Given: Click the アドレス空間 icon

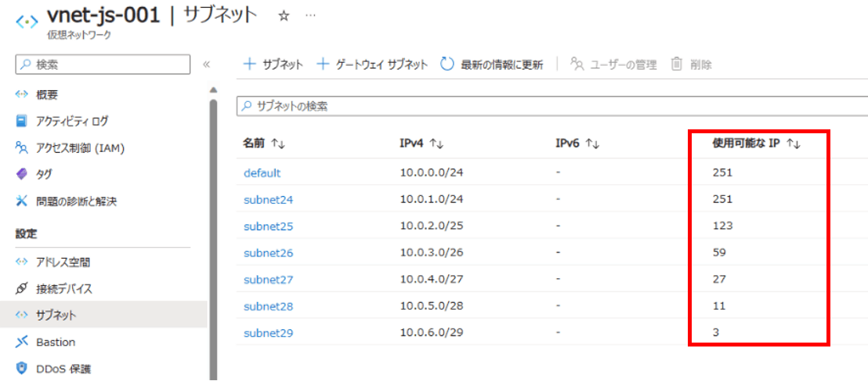Looking at the screenshot, I should pyautogui.click(x=22, y=261).
